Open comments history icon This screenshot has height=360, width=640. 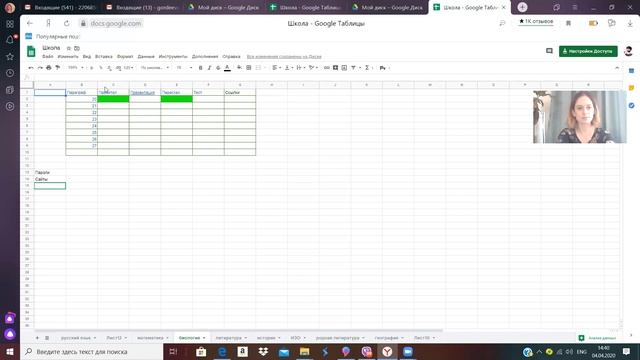[549, 51]
